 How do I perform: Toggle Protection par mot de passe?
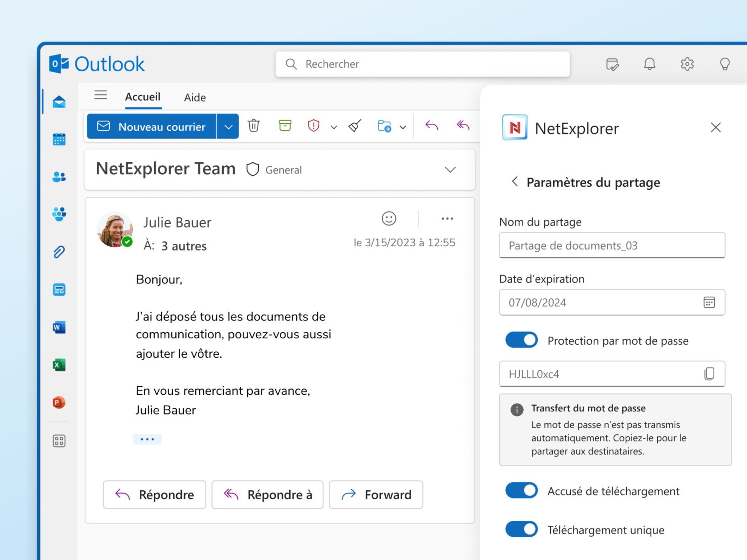522,340
